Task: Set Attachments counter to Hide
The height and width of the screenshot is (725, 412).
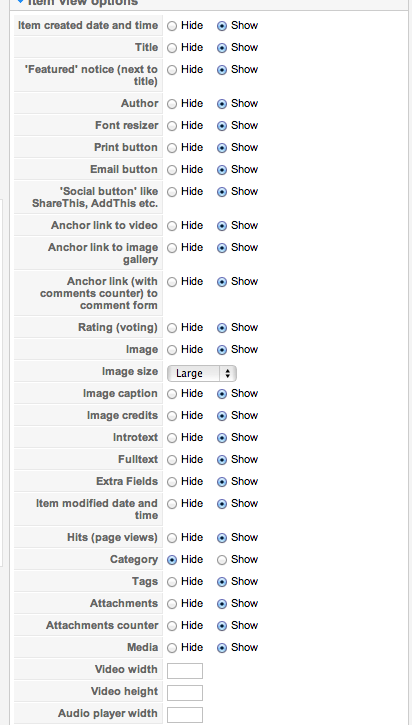Action: [x=172, y=626]
